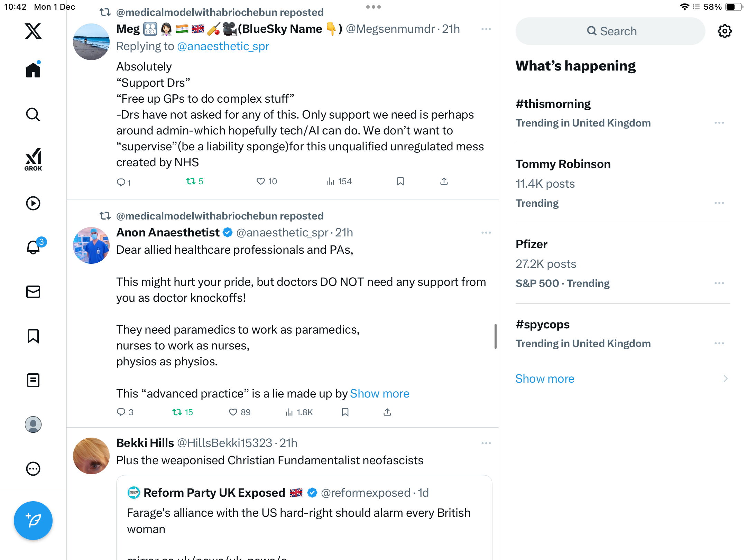Screen dimensions: 747x560
Task: Open settings gear next to Search
Action: point(725,31)
